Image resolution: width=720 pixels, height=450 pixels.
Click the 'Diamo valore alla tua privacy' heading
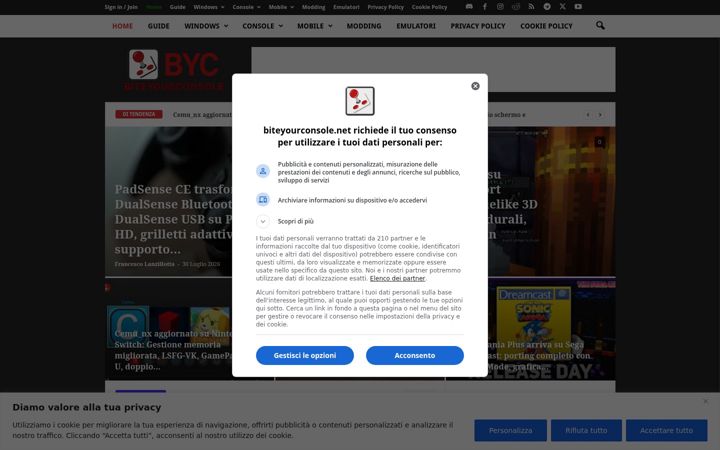(x=87, y=407)
